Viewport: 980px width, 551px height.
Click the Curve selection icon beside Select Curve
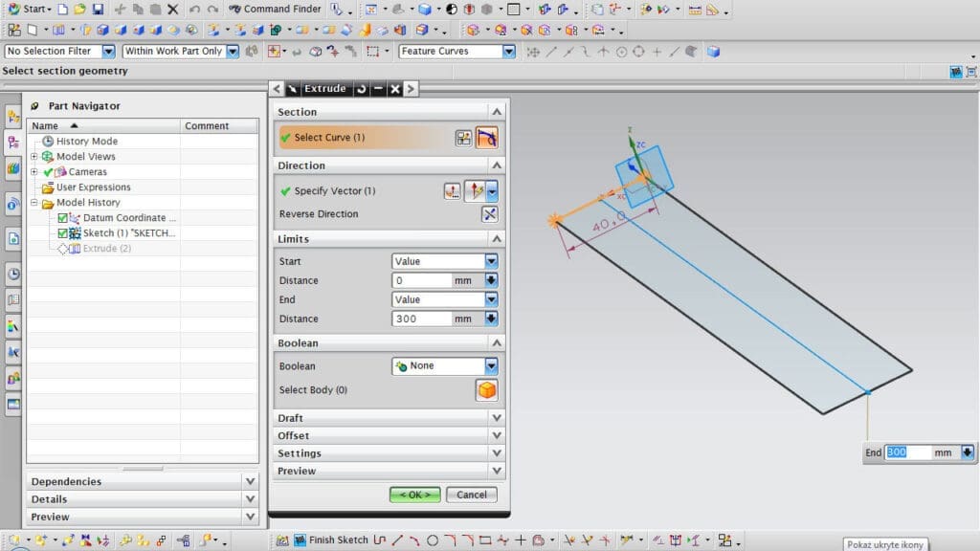coord(487,138)
